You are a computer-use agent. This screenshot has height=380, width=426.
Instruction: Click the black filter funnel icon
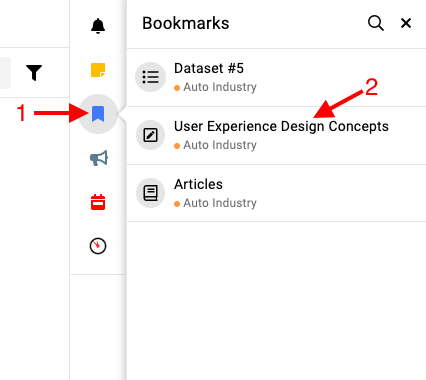34,72
